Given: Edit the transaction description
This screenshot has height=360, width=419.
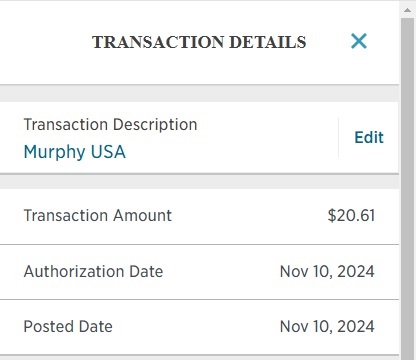Looking at the screenshot, I should pyautogui.click(x=369, y=137).
